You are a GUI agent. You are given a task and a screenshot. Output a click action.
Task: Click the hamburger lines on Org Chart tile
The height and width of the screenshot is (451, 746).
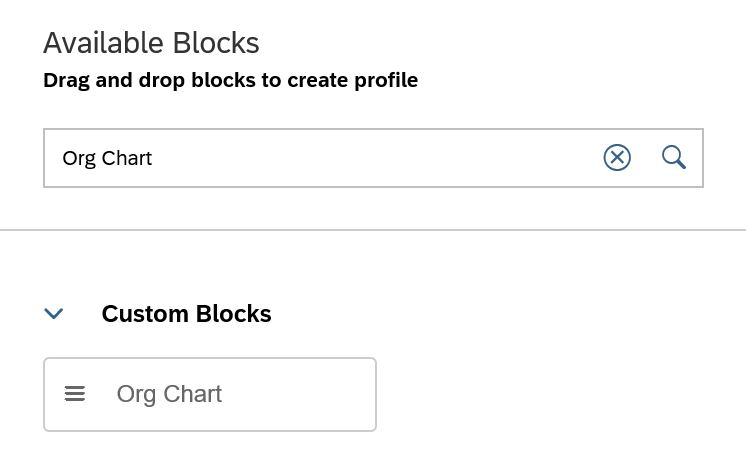coord(75,394)
